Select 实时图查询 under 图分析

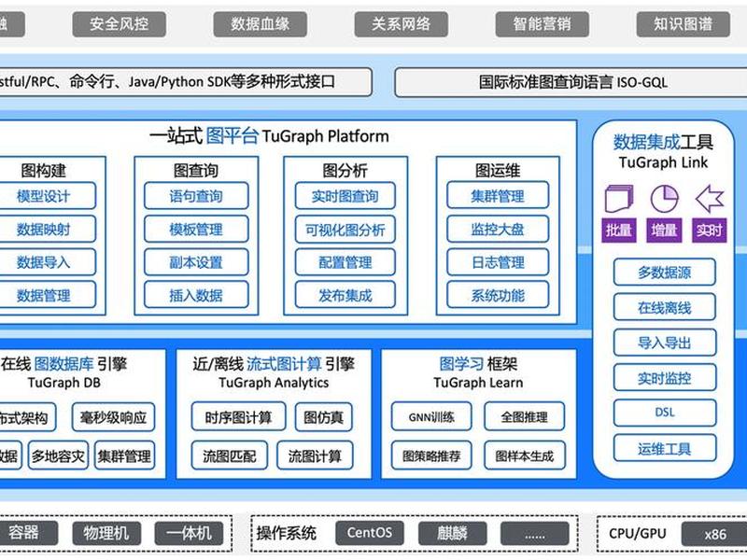[x=345, y=196]
